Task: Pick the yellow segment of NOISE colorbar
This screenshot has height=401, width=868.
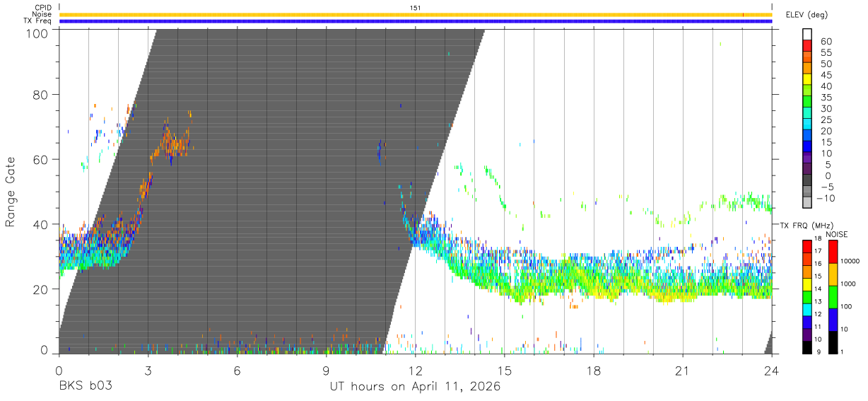Action: 832,274
